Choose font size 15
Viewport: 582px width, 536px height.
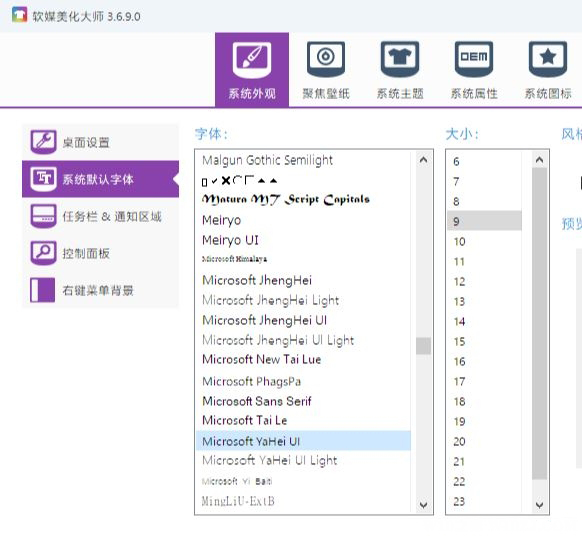click(484, 341)
